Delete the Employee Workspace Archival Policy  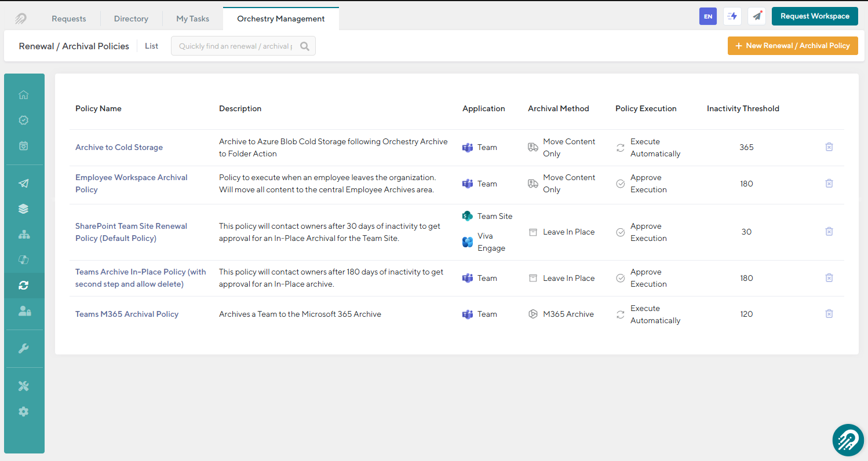pyautogui.click(x=829, y=184)
